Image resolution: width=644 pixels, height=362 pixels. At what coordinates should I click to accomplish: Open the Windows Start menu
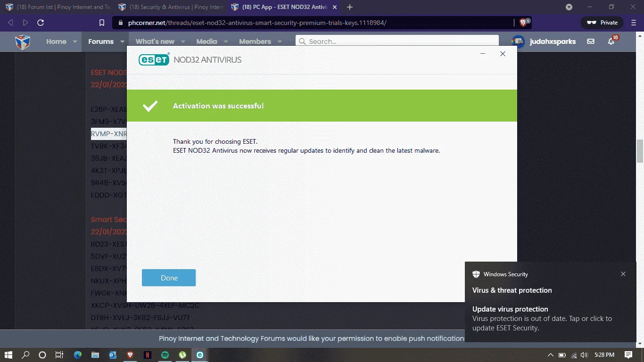[x=8, y=355]
